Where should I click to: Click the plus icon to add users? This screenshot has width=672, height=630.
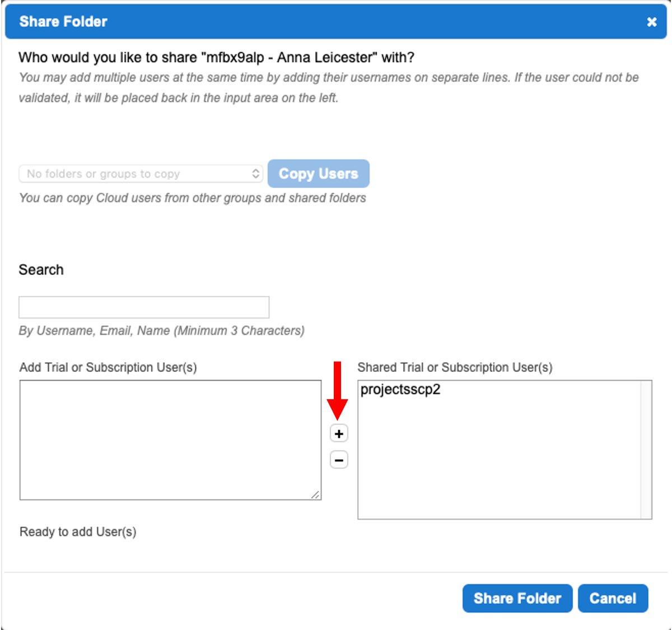(x=339, y=433)
